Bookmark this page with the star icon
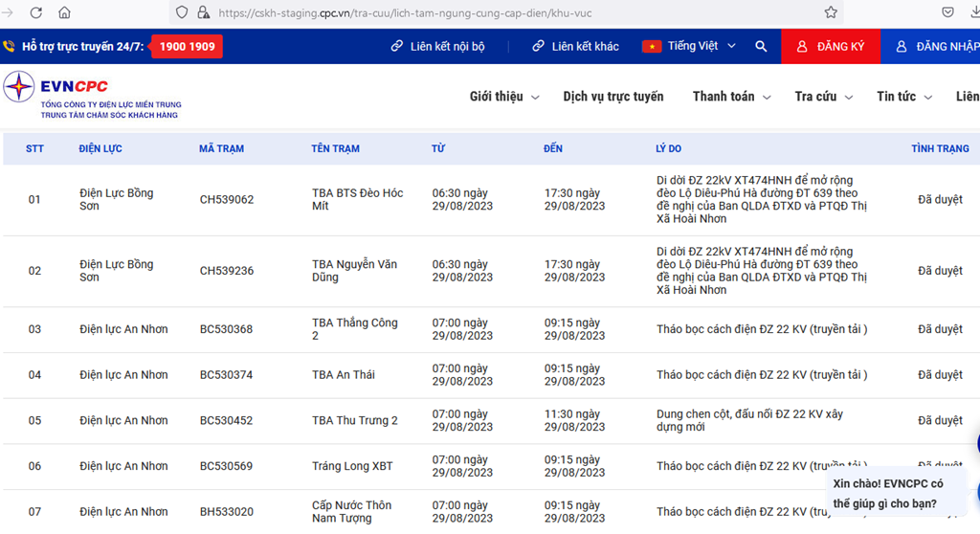The height and width of the screenshot is (534, 980). click(x=831, y=12)
